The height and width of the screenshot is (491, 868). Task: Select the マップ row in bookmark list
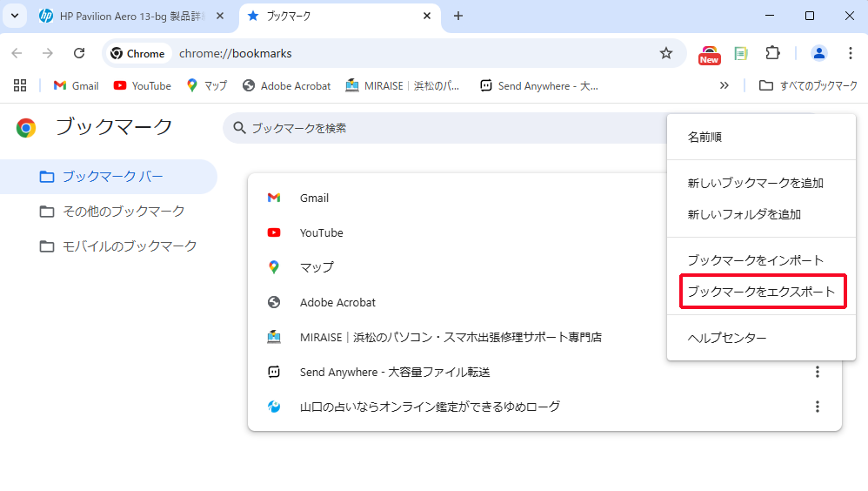click(x=457, y=267)
